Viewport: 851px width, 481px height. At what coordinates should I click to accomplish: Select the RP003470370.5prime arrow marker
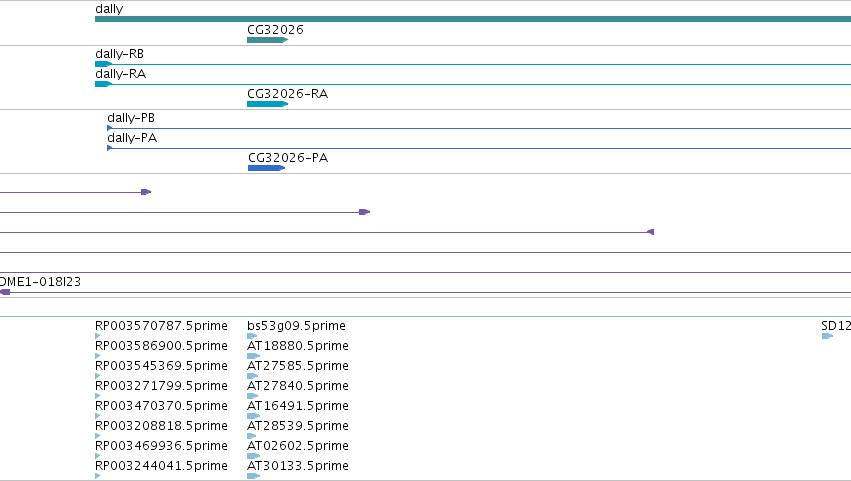[x=98, y=416]
